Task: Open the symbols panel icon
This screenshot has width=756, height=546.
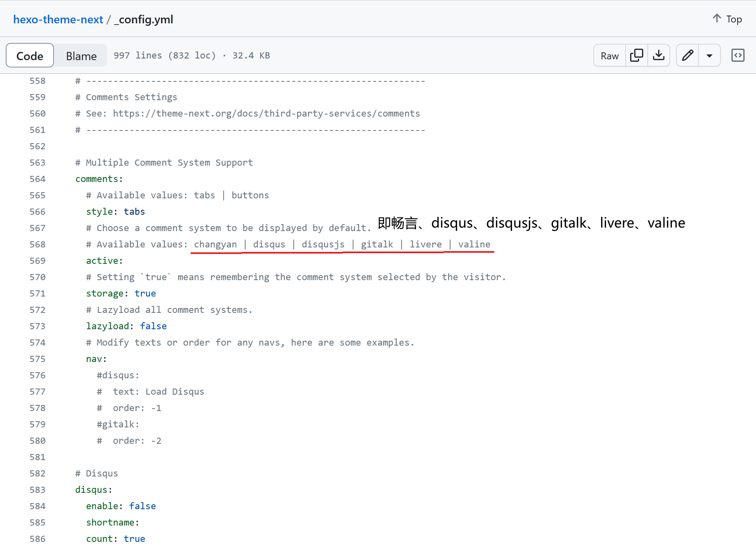Action: (x=738, y=55)
